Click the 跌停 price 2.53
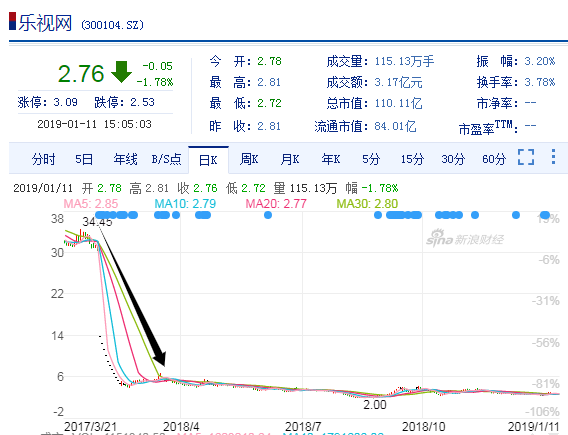The width and height of the screenshot is (568, 435). click(143, 102)
